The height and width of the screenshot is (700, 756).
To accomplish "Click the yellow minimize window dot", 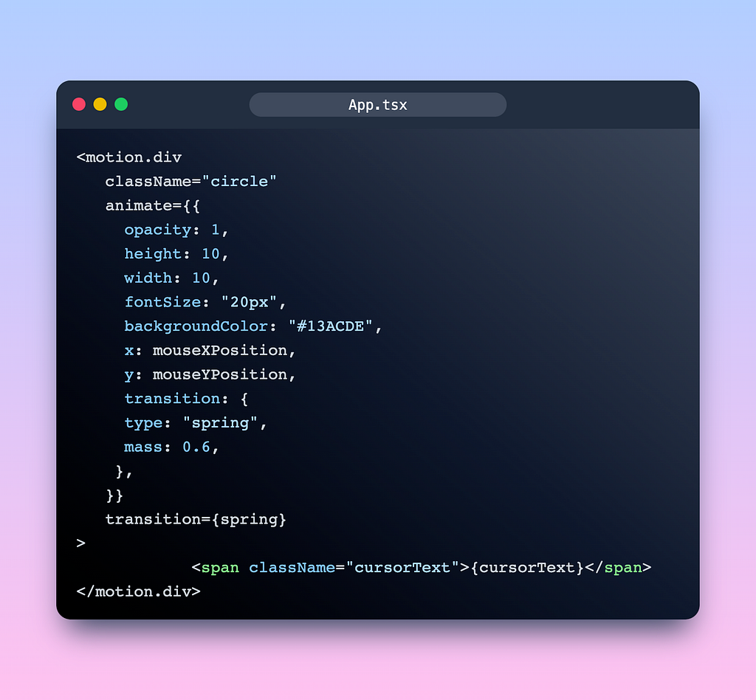I will coord(100,104).
